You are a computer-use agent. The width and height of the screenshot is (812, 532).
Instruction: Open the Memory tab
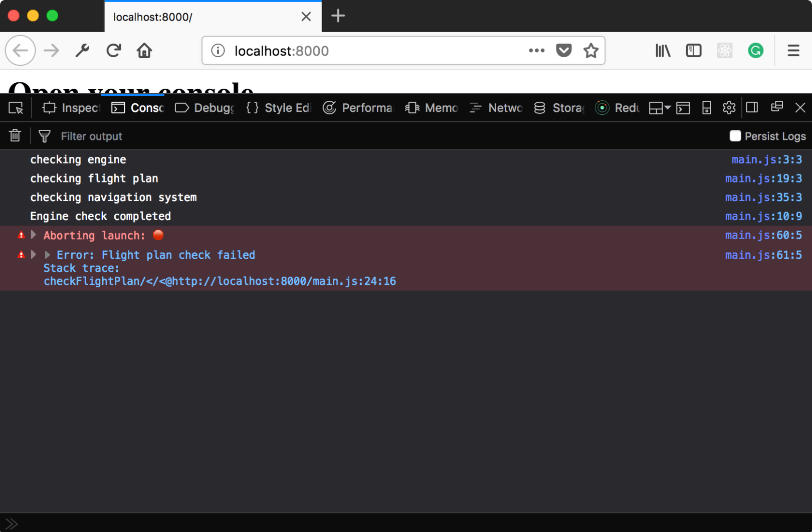click(432, 108)
